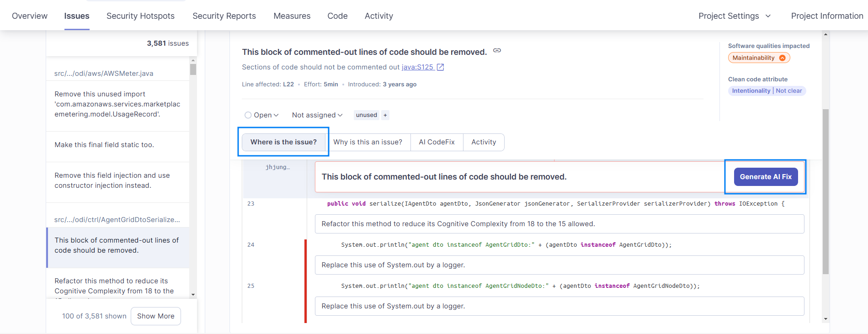Open the issue Activity tab
Image resolution: width=868 pixels, height=334 pixels.
[x=484, y=142]
